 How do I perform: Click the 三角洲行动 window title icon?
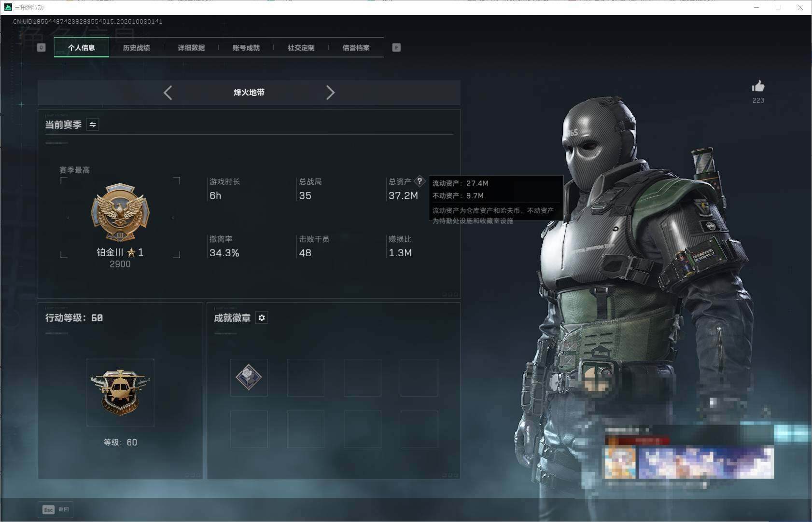point(8,7)
